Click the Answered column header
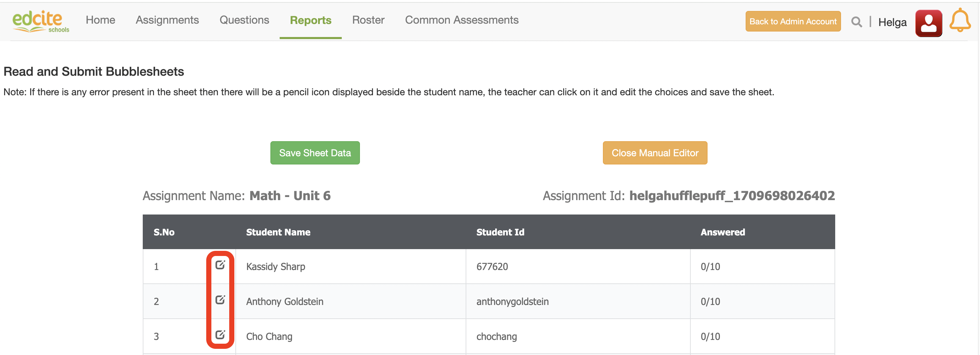Image resolution: width=980 pixels, height=355 pixels. pos(722,232)
